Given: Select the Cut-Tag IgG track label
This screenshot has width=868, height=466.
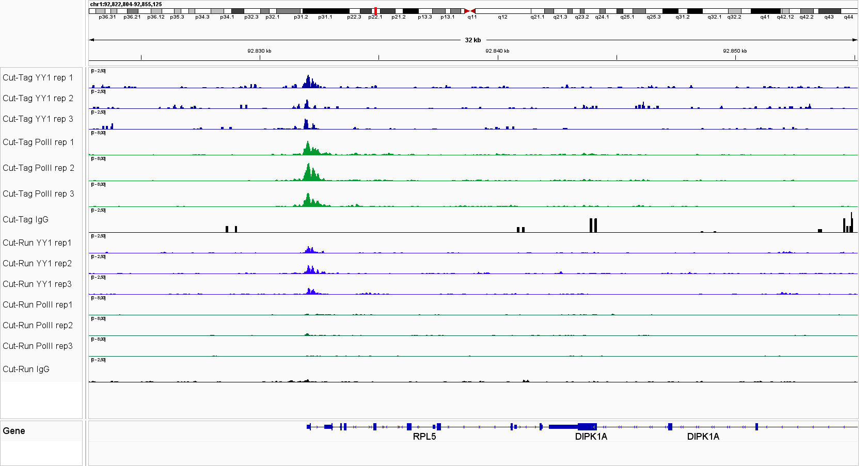Looking at the screenshot, I should tap(25, 220).
